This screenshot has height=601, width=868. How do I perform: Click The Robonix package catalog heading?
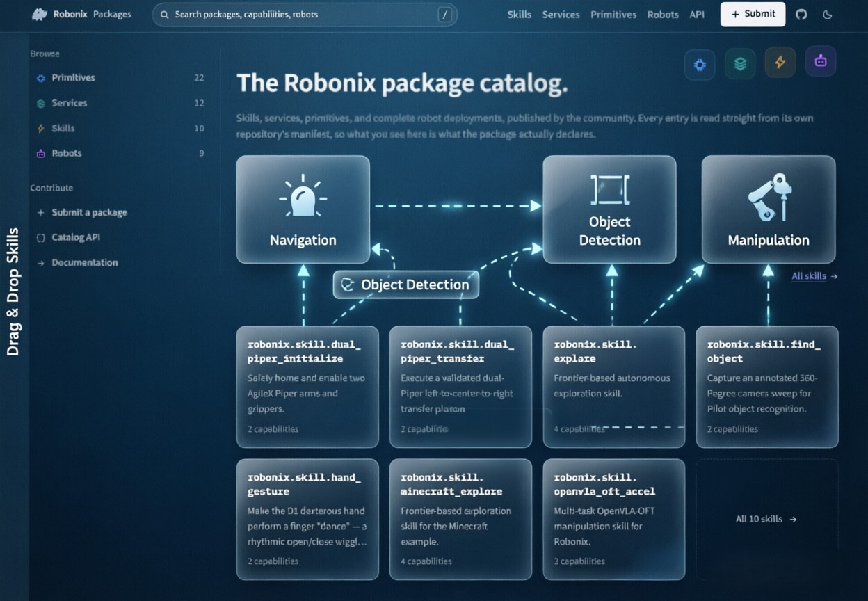pos(402,83)
